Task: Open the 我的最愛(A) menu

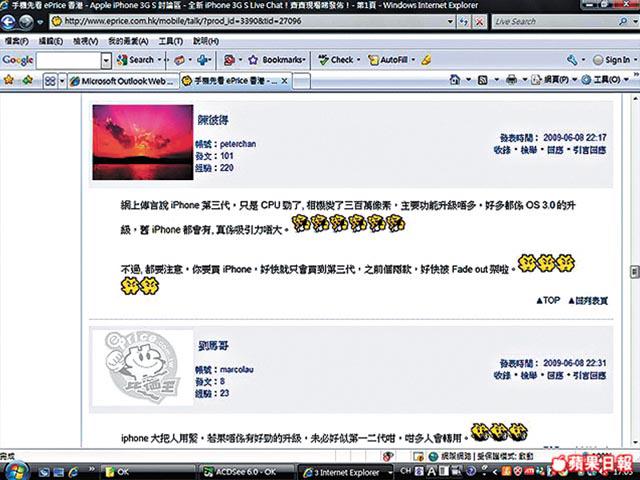Action: (x=128, y=41)
